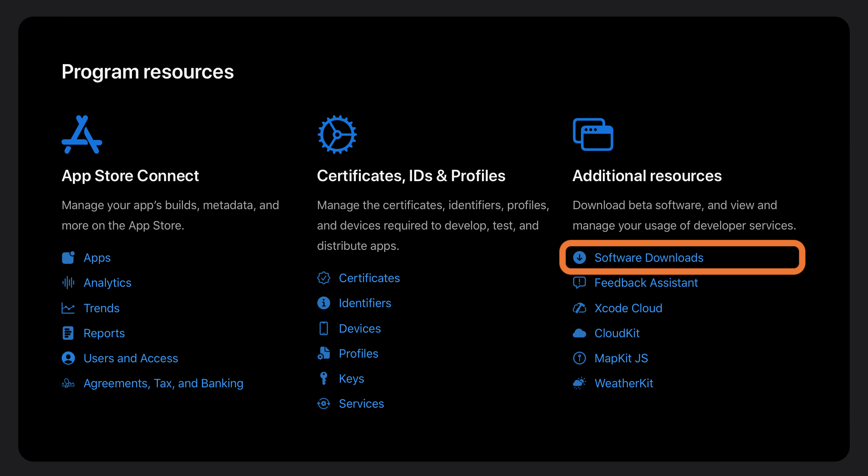Open the Services link

[x=361, y=404]
